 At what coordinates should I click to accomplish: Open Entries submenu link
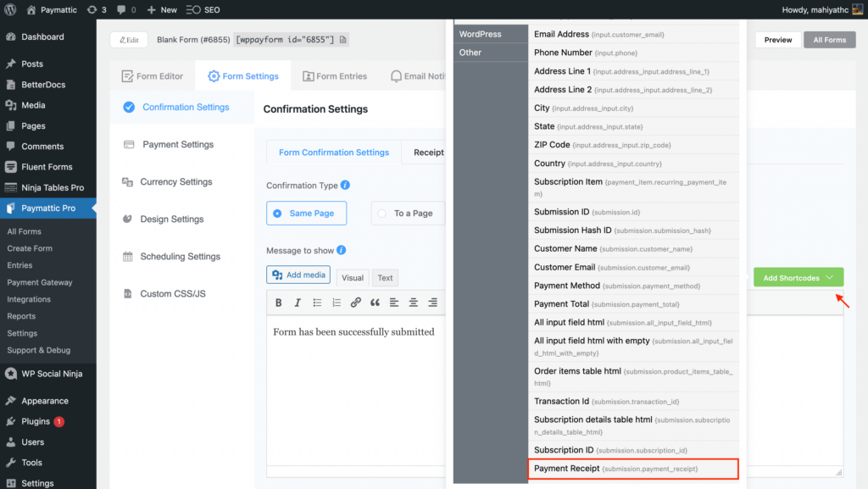[x=20, y=265]
